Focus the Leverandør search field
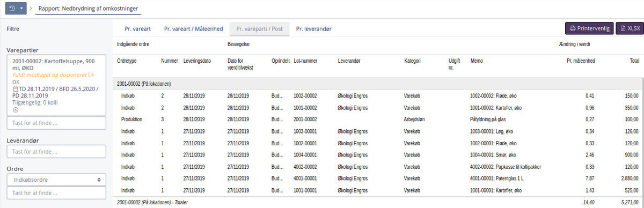This screenshot has width=644, height=208. coord(56,152)
